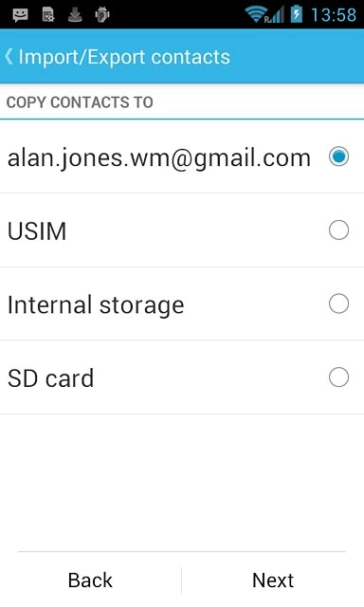The image size is (364, 607).
Task: Tap the Android debug notification icon
Action: (x=102, y=15)
